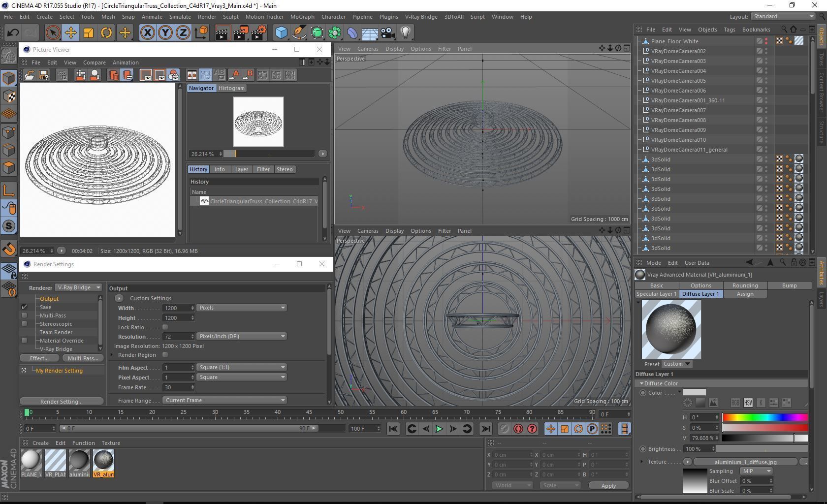Viewport: 827px width, 504px height.
Task: Open the Edit Render Settings icon
Action: 258,33
